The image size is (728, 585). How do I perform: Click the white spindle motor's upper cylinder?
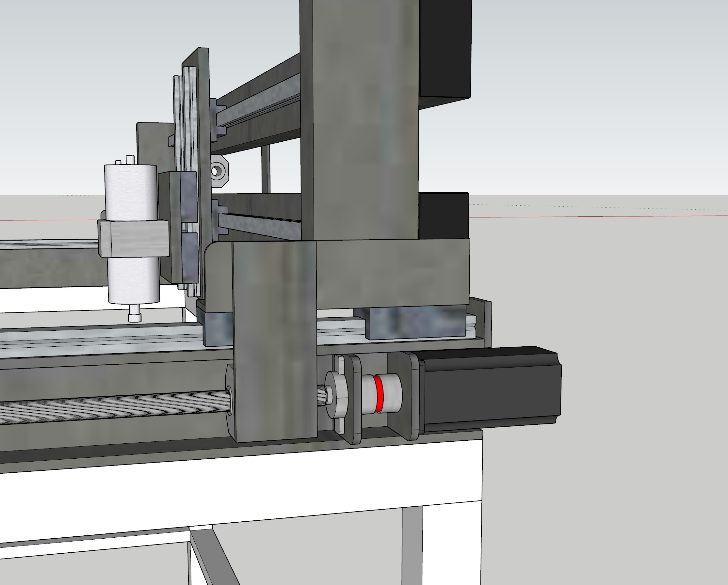coord(131,192)
